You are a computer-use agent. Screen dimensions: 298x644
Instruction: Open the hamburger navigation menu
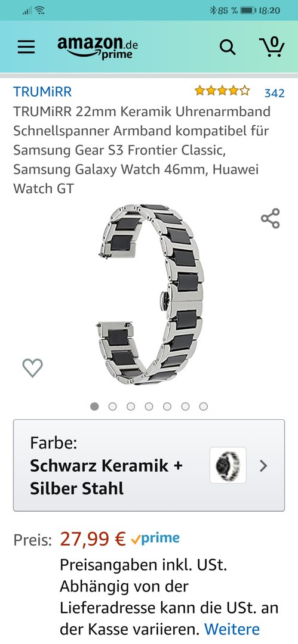pyautogui.click(x=26, y=47)
